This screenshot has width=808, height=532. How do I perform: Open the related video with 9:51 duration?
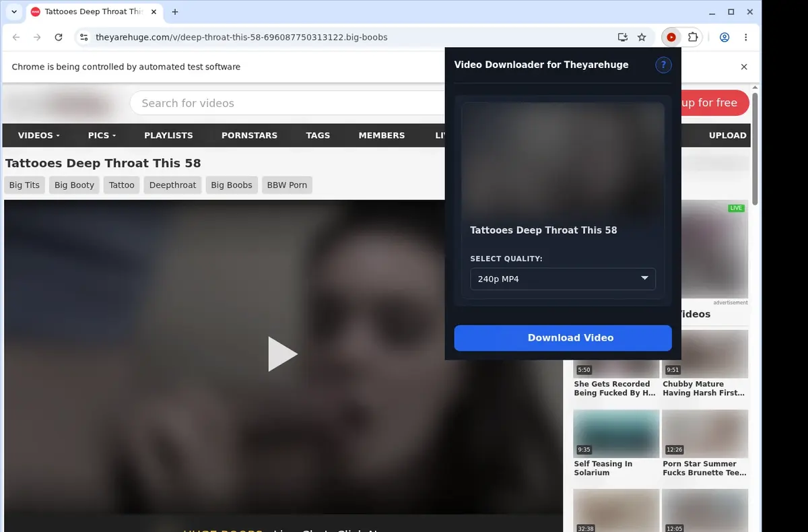pos(705,354)
